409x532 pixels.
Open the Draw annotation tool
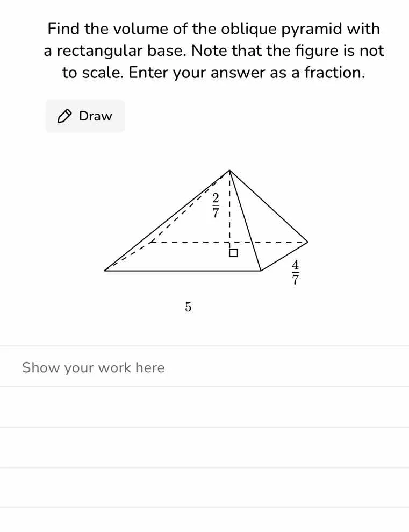(85, 116)
